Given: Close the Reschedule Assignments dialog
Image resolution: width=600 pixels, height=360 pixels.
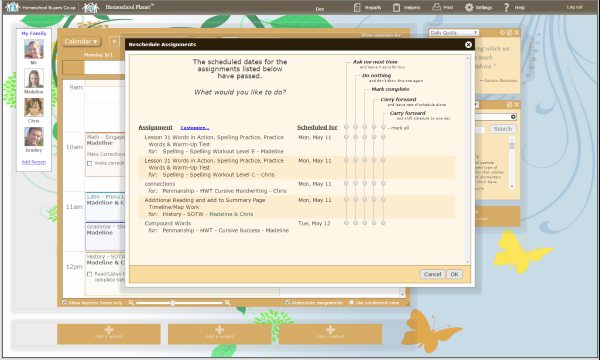Looking at the screenshot, I should (468, 45).
